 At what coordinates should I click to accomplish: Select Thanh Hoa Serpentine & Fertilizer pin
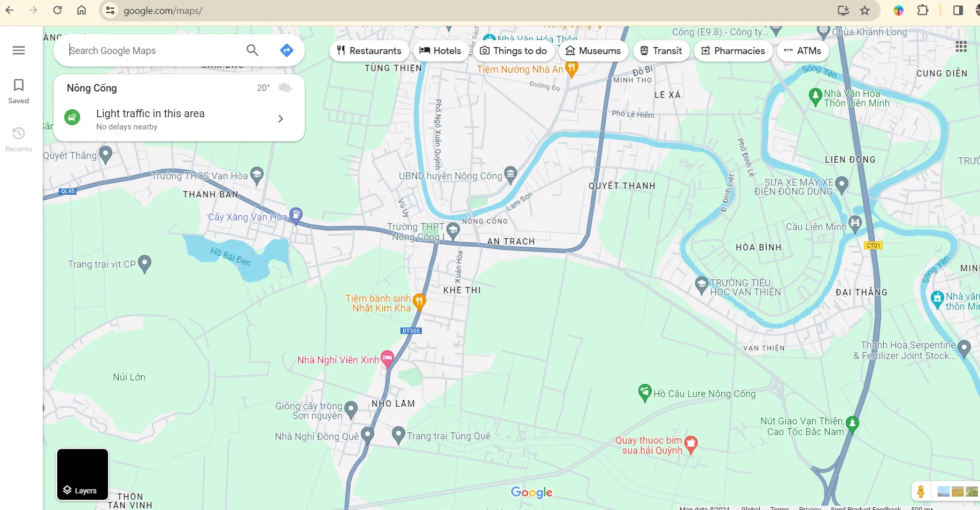point(964,349)
